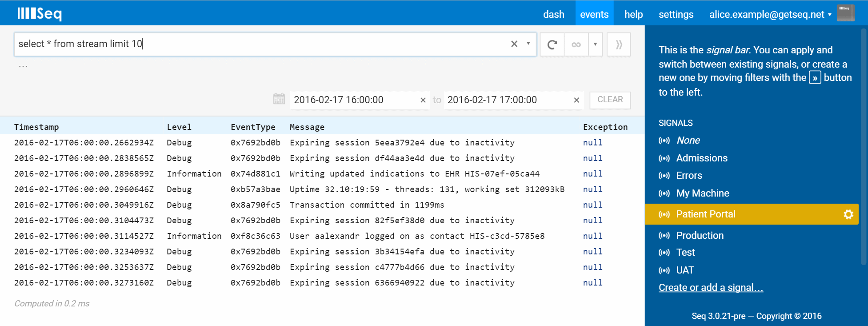The image size is (868, 326).
Task: Open the Create or add a signal link
Action: click(711, 288)
